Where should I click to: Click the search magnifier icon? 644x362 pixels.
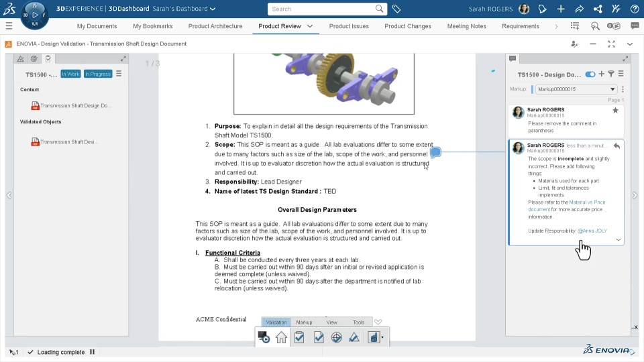(x=380, y=9)
